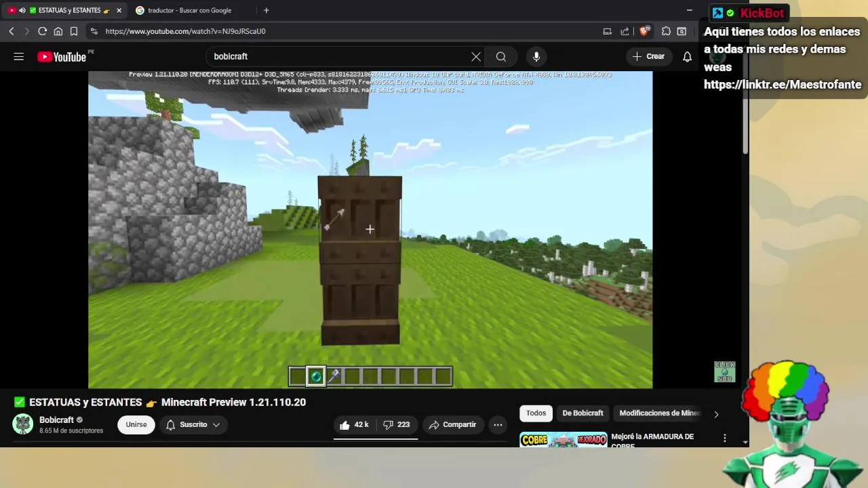Toggle the browser sidebar panel icon

(682, 31)
